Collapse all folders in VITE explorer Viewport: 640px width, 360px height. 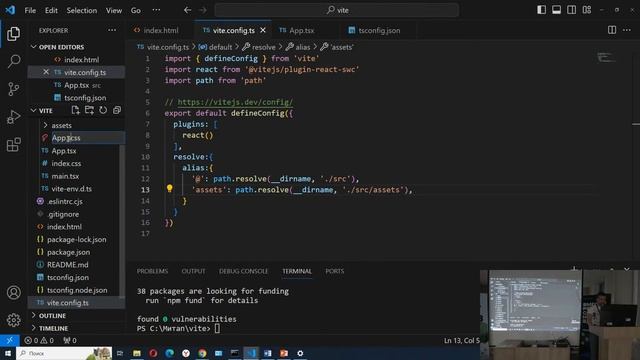point(117,110)
